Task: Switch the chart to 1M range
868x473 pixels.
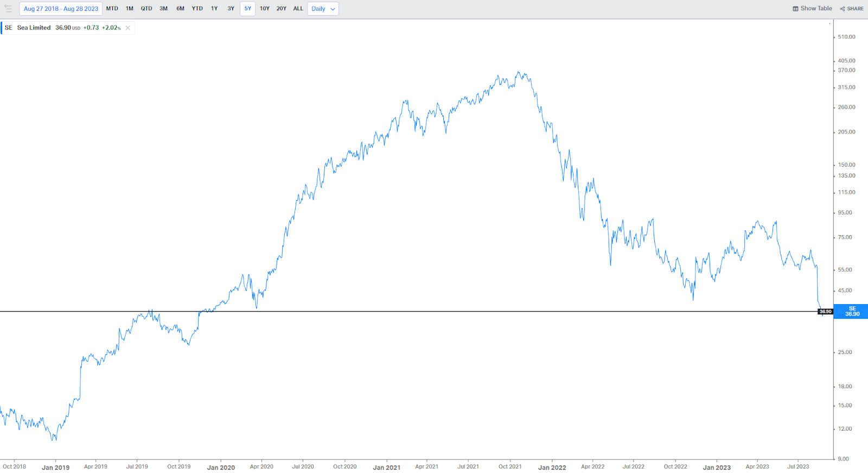Action: click(x=130, y=9)
